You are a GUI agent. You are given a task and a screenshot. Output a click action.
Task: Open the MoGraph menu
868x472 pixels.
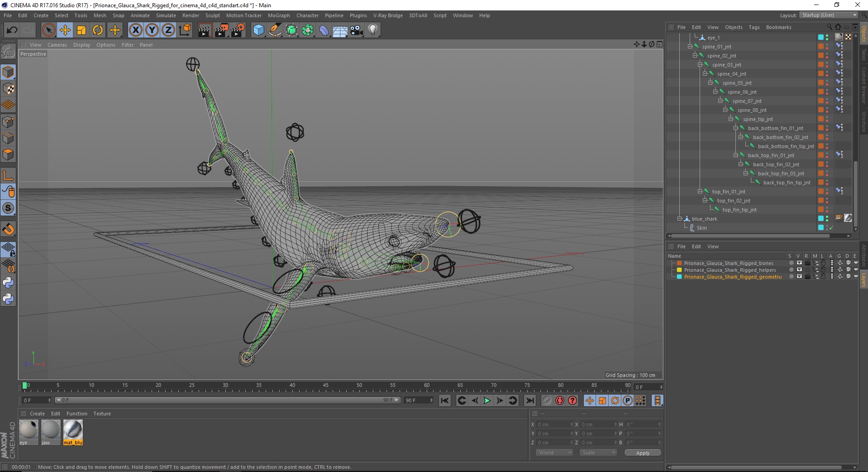click(279, 15)
